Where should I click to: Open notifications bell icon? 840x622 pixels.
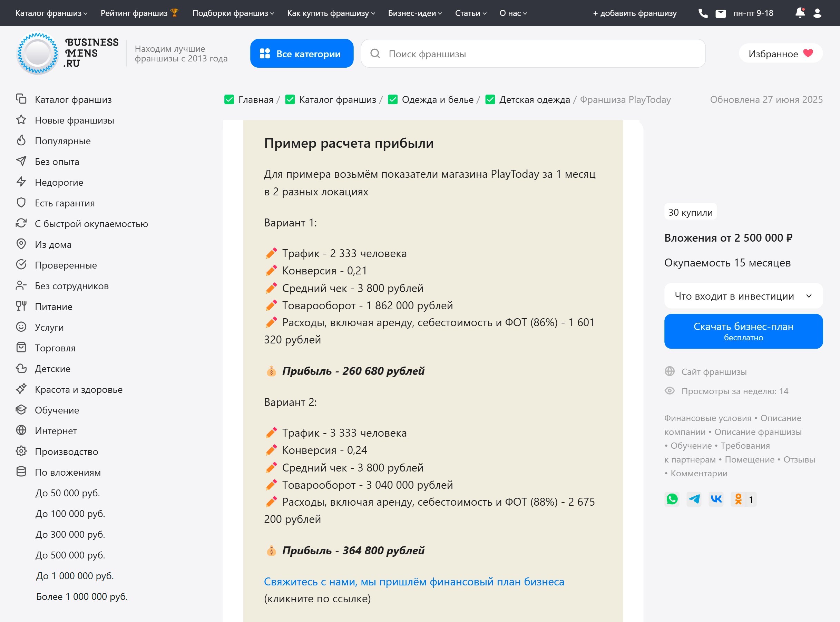pyautogui.click(x=800, y=13)
